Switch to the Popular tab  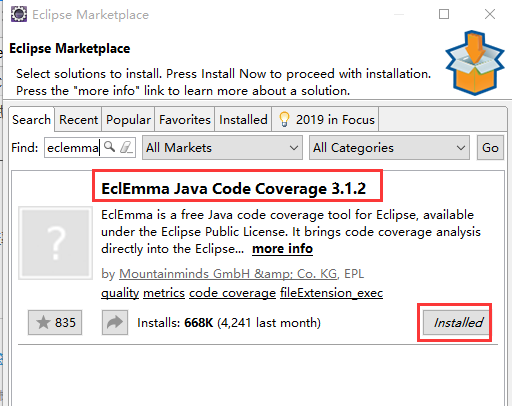coord(128,119)
